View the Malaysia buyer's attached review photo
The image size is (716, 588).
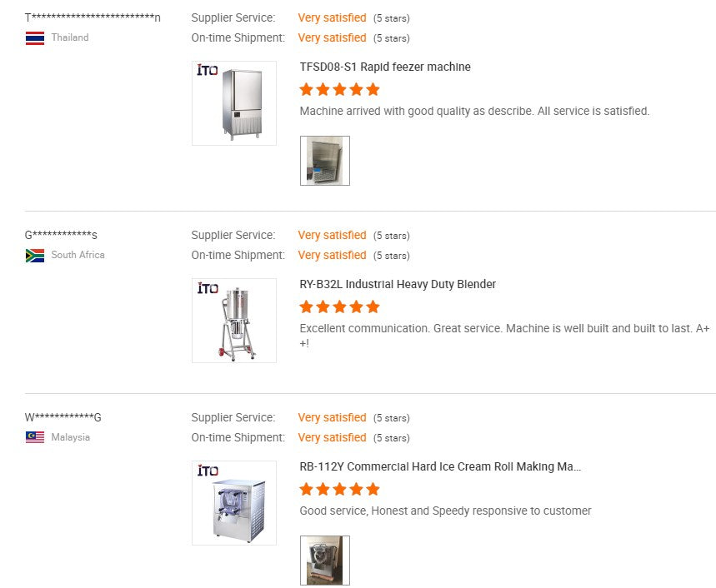click(x=325, y=561)
